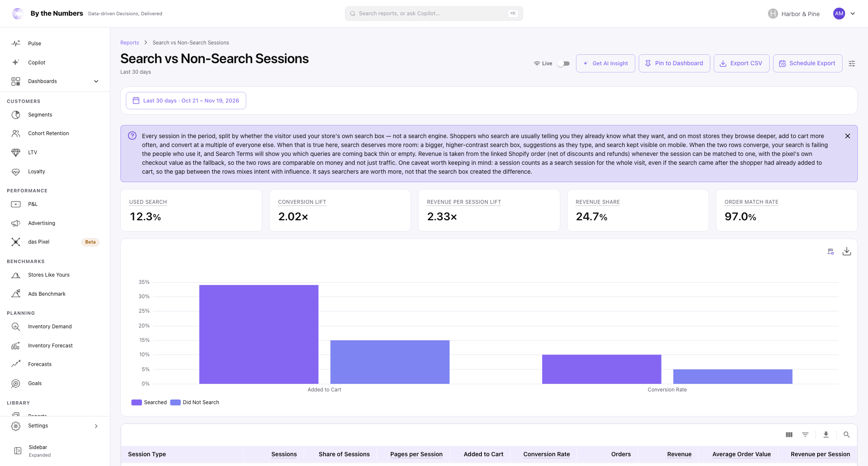The height and width of the screenshot is (466, 868).
Task: Go back via Reports breadcrumb
Action: (x=130, y=43)
